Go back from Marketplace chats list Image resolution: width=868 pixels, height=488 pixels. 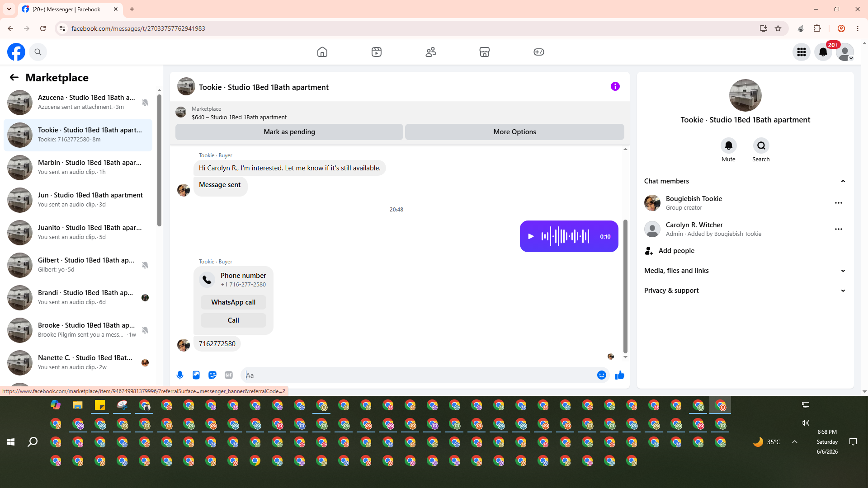tap(14, 77)
